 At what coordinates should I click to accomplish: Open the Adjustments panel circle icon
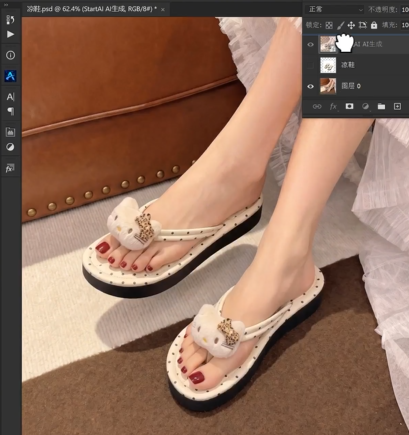(10, 147)
